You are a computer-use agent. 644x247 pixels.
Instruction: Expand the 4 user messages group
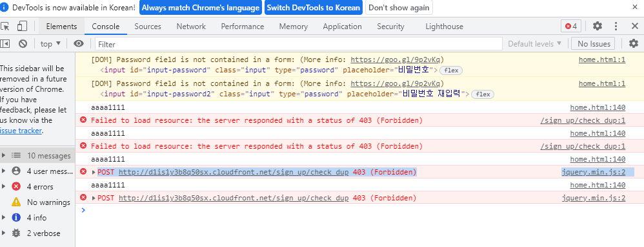[4, 171]
